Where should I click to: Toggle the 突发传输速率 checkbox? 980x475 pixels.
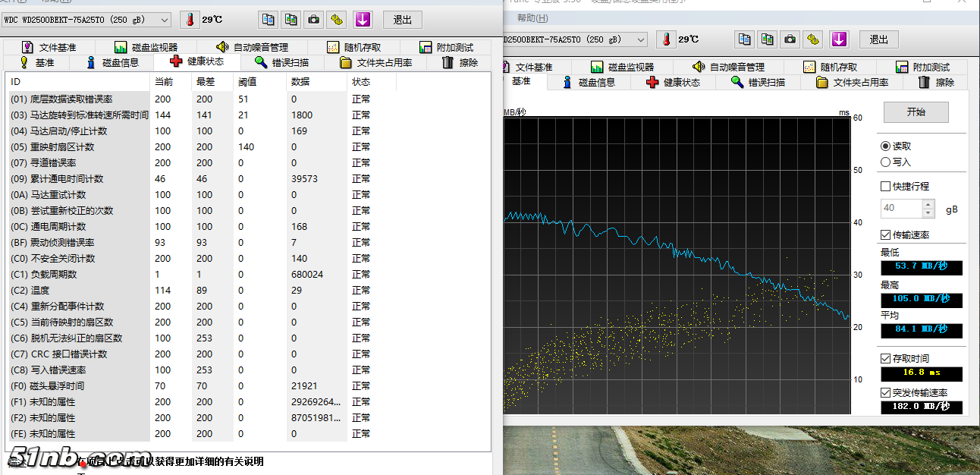(x=885, y=392)
